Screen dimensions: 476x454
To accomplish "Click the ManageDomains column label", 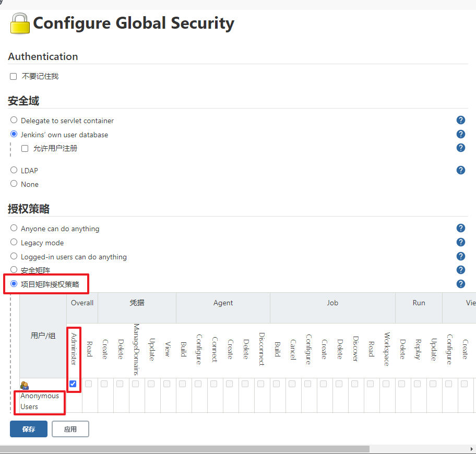I will click(x=136, y=350).
